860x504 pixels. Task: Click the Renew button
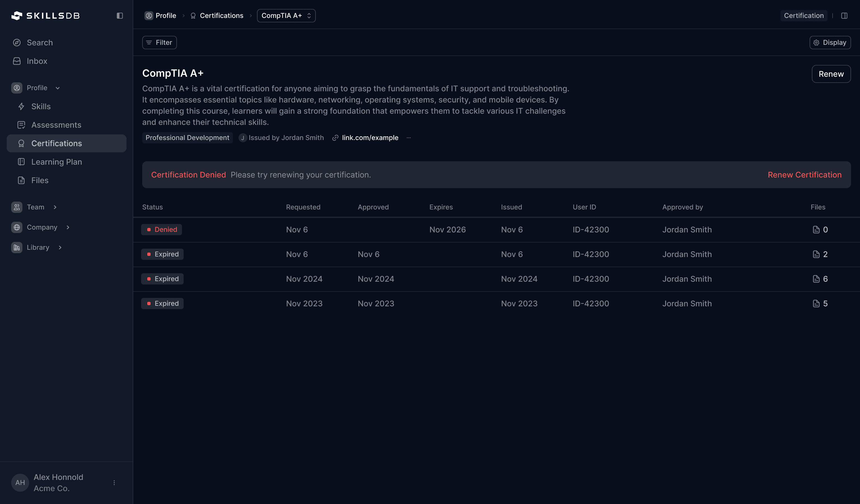831,74
